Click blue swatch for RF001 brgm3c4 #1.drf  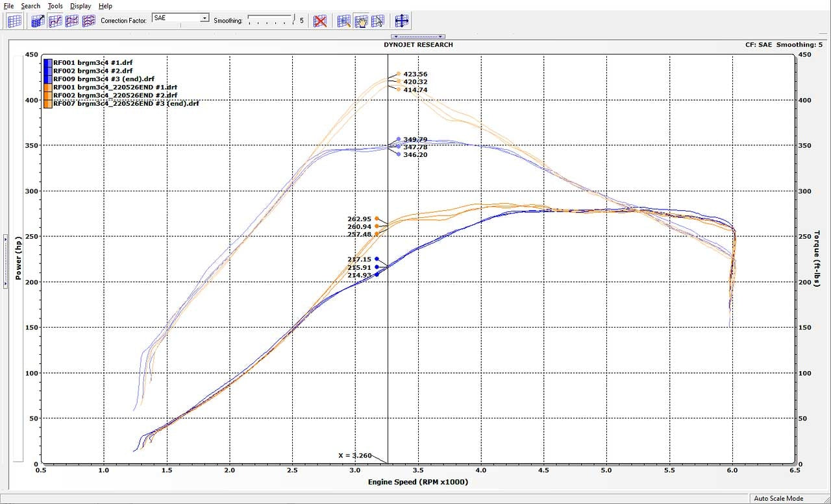tap(48, 63)
